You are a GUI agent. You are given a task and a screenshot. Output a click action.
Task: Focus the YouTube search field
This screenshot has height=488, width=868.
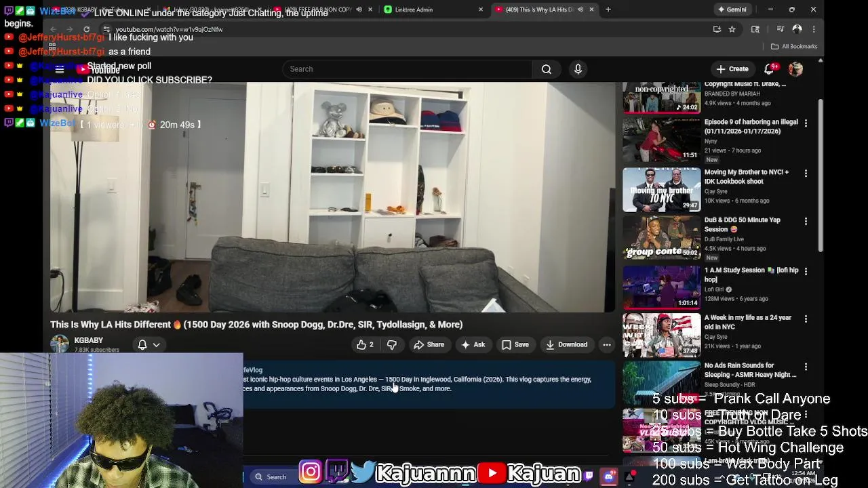click(x=407, y=69)
